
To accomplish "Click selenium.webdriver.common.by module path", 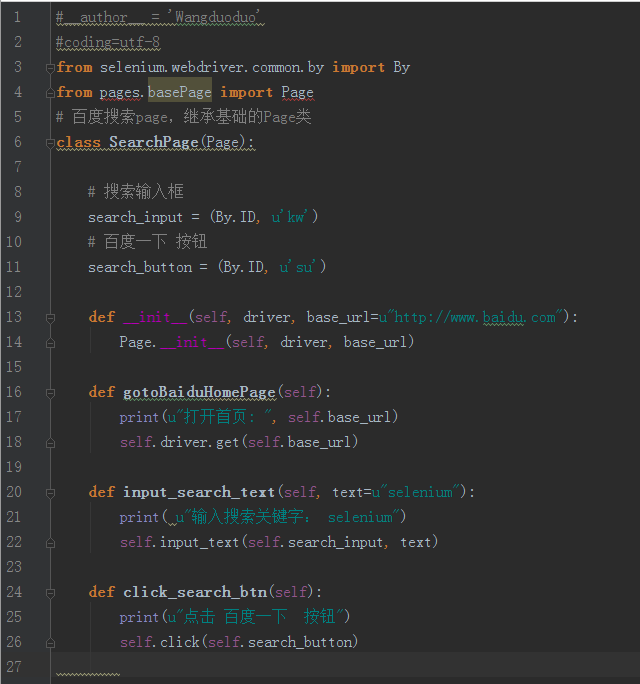I will (212, 68).
